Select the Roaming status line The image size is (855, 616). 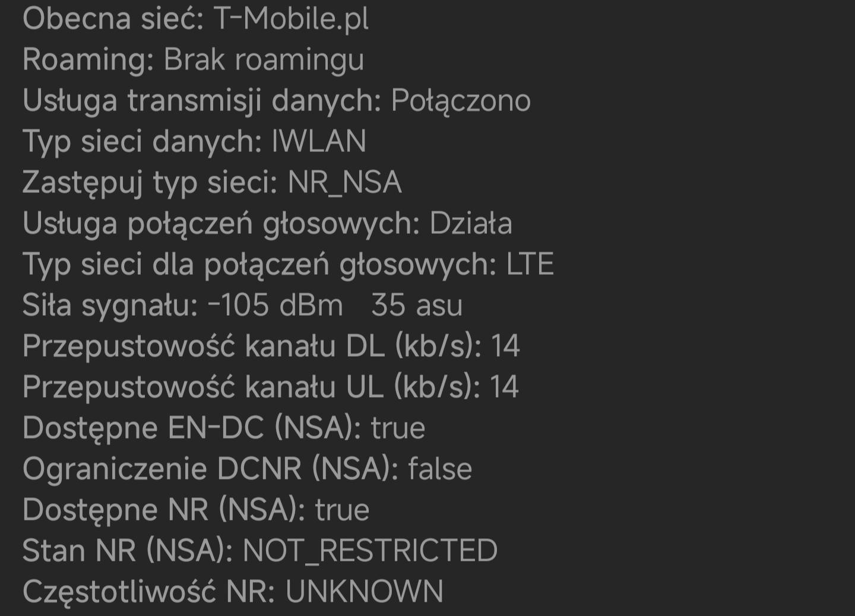pyautogui.click(x=193, y=60)
